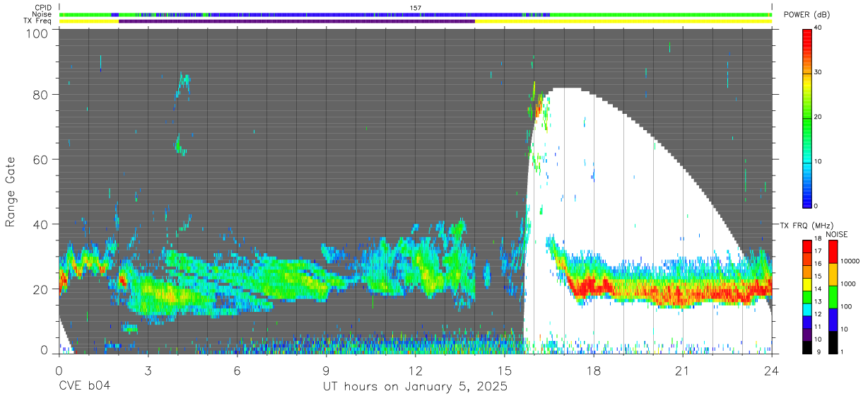
Task: Click the '100' label on NOISE scale
Action: [848, 306]
